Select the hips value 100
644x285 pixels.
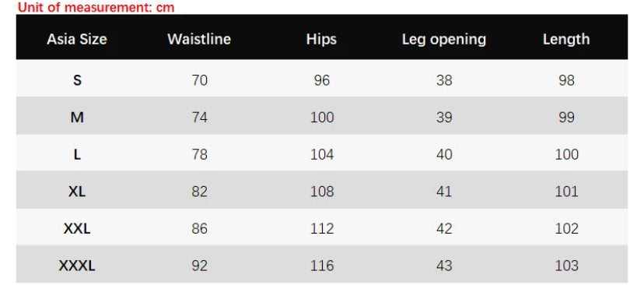[x=322, y=118]
